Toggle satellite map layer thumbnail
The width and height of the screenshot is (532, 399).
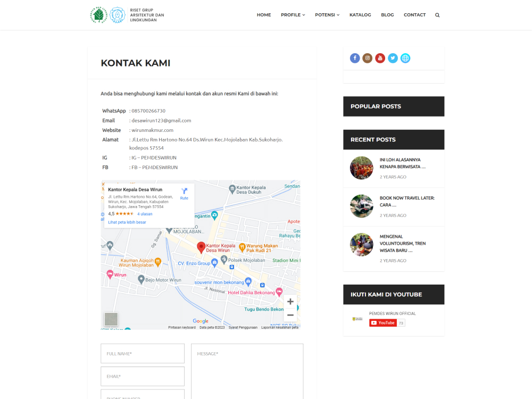click(111, 319)
